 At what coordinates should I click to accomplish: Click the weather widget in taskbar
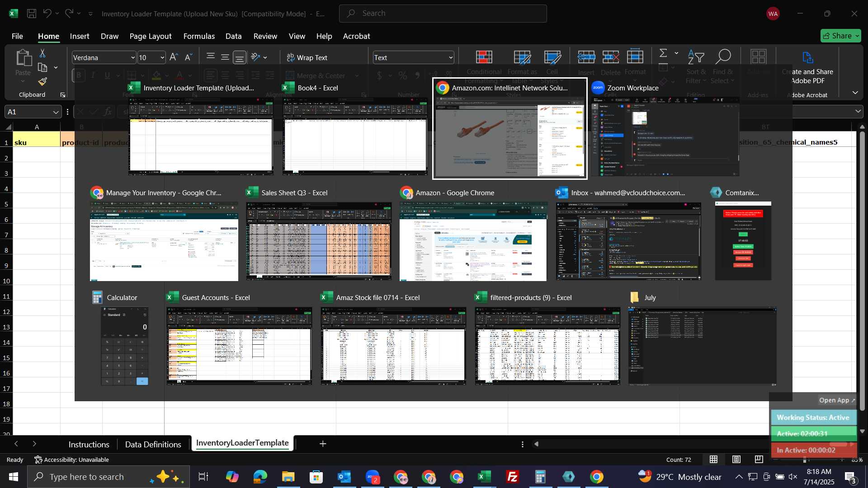click(x=679, y=477)
